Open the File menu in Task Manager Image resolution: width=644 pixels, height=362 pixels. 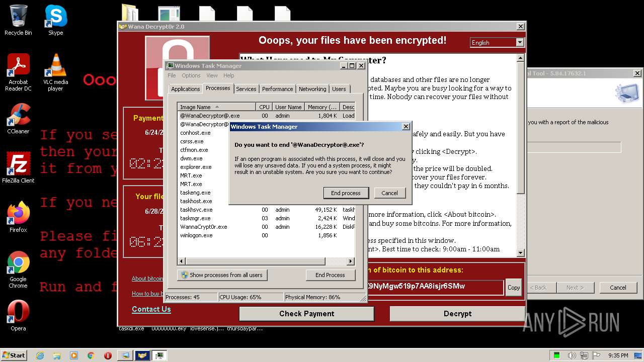point(172,75)
